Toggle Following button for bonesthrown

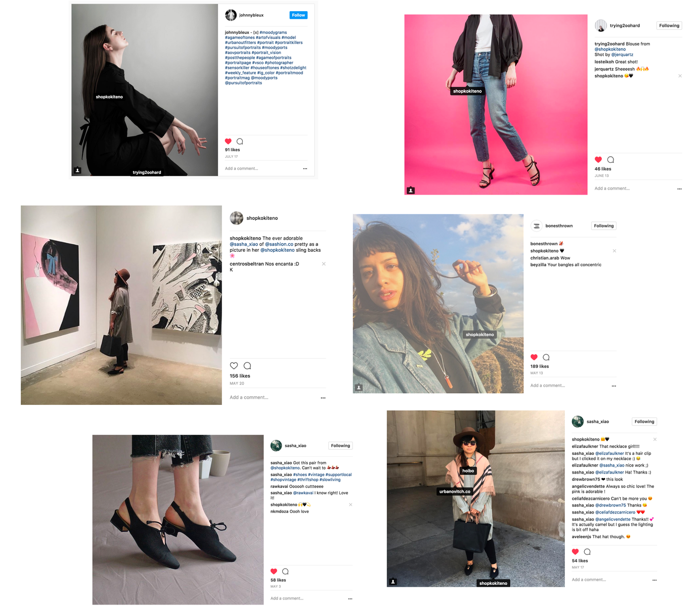click(x=604, y=226)
